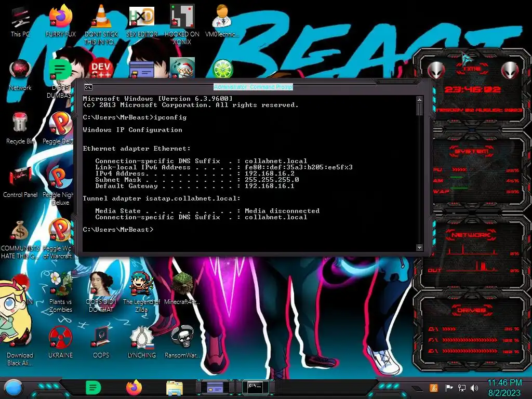This screenshot has width=532, height=399.
Task: Select the Network desktop icon
Action: [20, 75]
